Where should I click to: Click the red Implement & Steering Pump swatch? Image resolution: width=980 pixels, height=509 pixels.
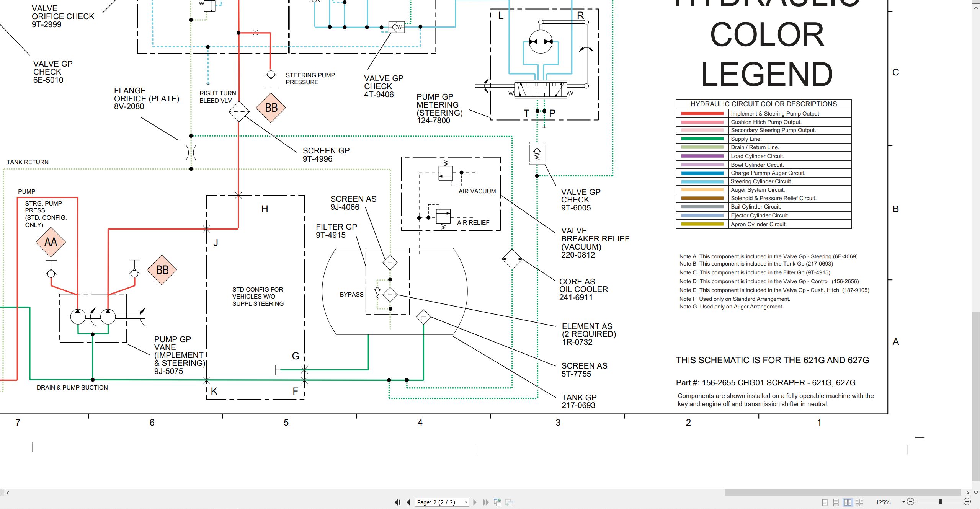click(702, 114)
